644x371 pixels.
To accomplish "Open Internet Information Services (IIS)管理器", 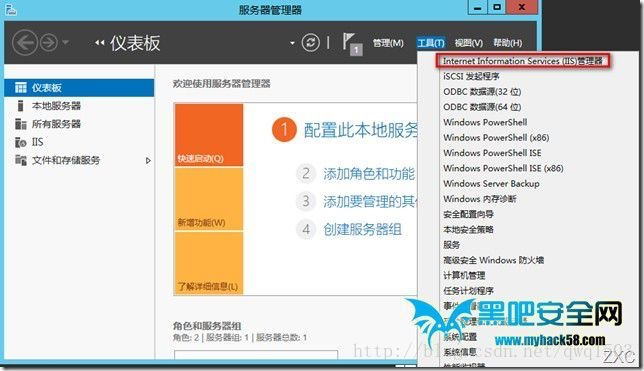I will [522, 61].
